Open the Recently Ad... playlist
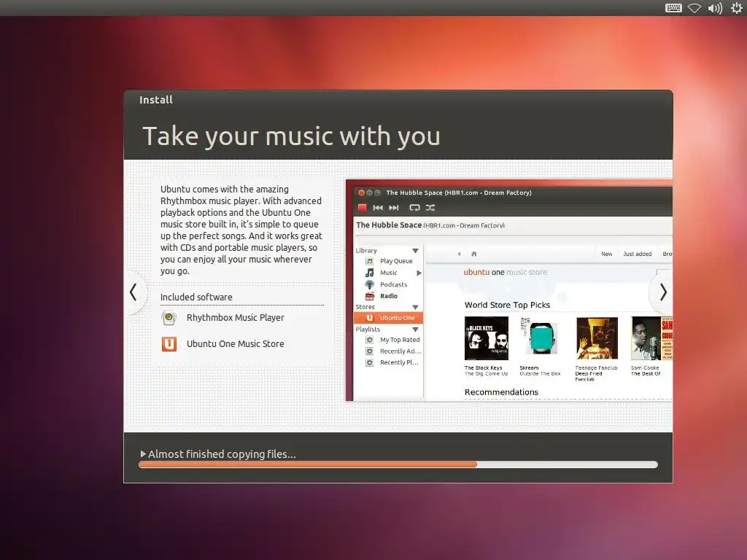 tap(400, 351)
